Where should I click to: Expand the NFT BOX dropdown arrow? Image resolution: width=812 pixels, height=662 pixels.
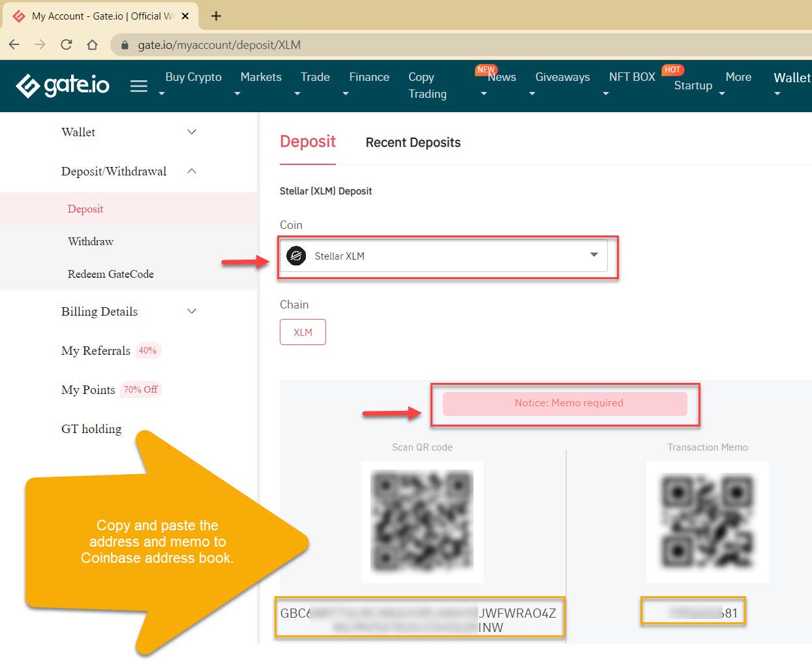click(606, 94)
